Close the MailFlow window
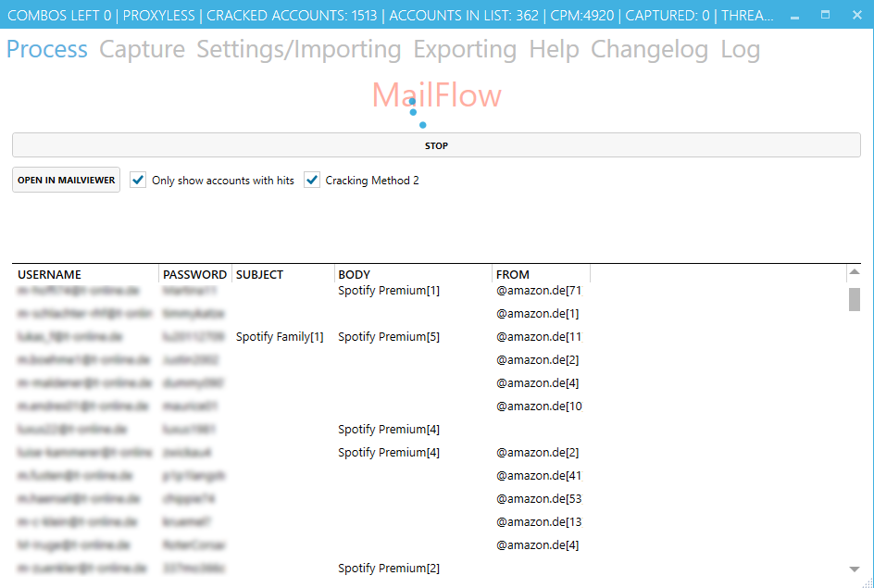Screen dimensions: 874x588 (857, 15)
